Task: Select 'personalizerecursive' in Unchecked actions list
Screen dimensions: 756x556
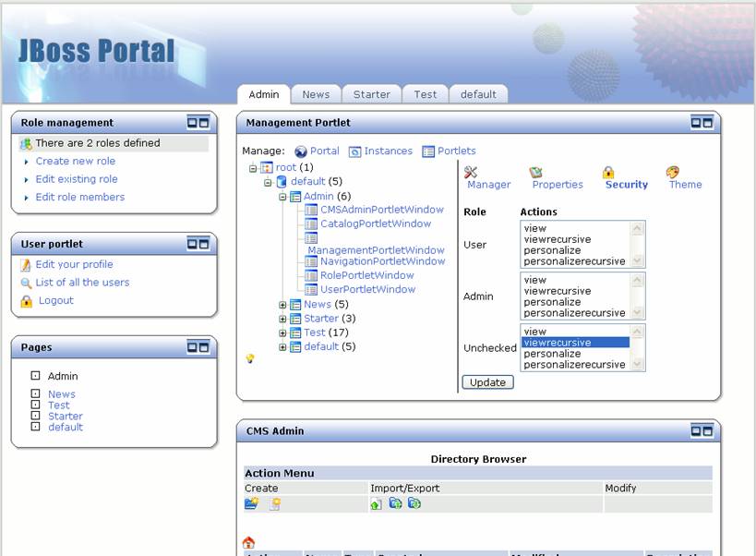Action: pos(574,365)
